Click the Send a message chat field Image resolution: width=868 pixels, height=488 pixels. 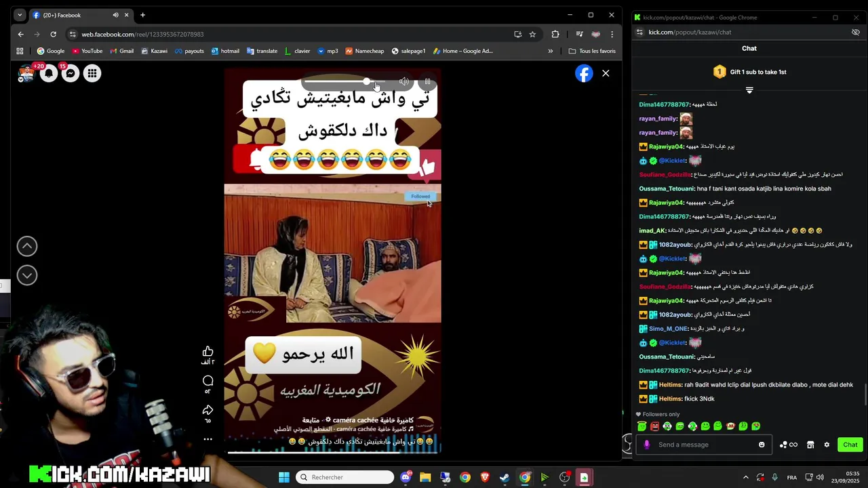[705, 445]
